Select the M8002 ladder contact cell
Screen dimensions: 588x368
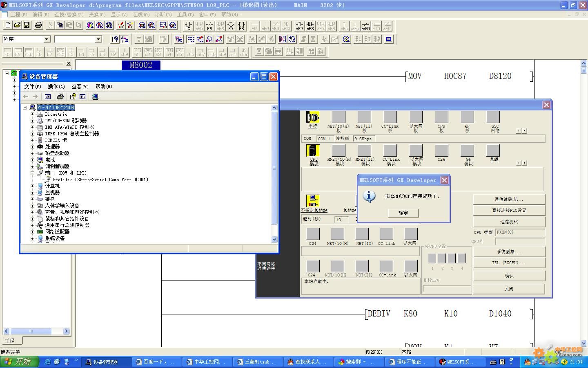click(x=141, y=65)
